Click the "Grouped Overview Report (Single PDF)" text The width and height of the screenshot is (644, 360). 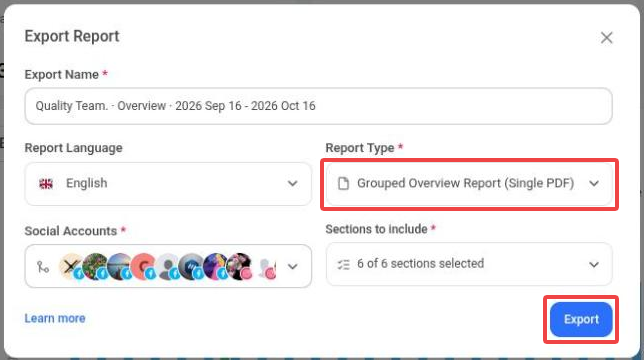(x=465, y=183)
